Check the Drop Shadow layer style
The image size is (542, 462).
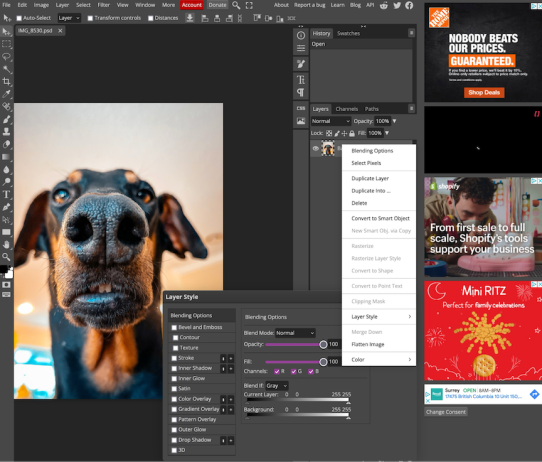pyautogui.click(x=175, y=440)
